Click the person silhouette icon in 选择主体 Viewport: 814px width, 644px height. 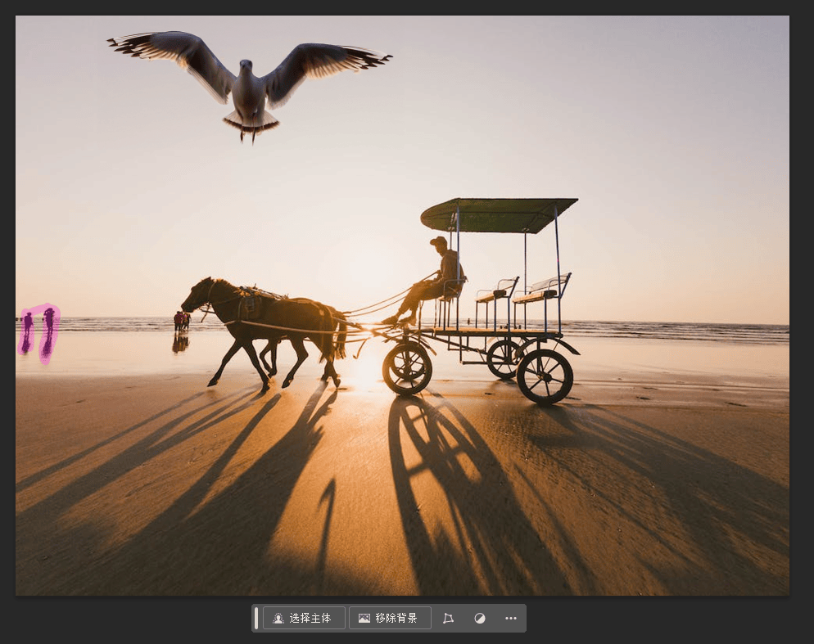(x=278, y=618)
